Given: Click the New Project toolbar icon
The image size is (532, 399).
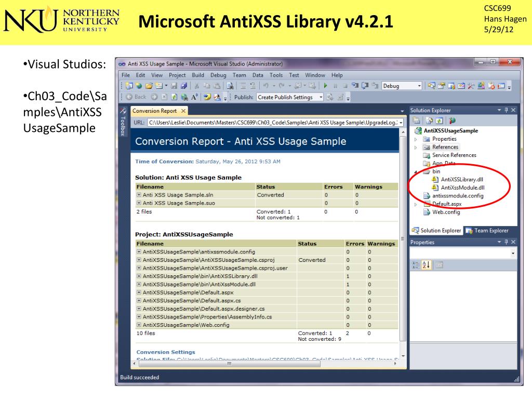Looking at the screenshot, I should (x=129, y=86).
